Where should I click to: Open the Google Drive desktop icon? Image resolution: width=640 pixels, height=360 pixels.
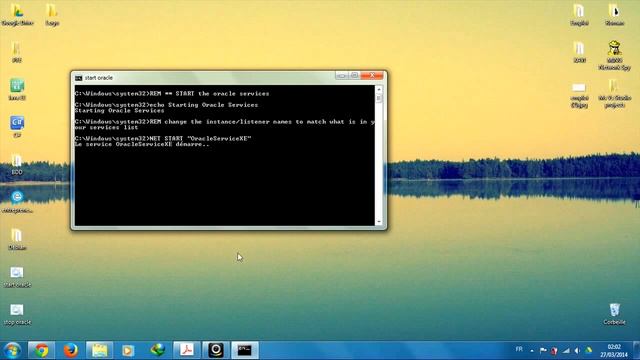[x=17, y=15]
